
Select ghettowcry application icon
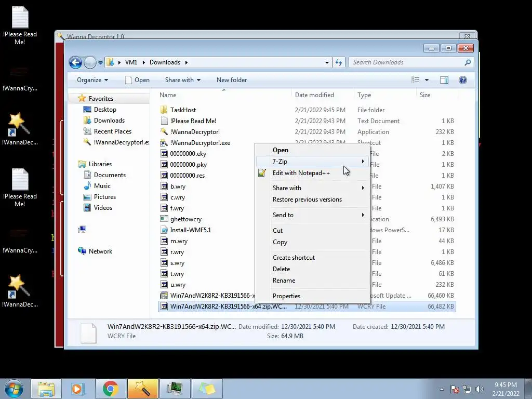pyautogui.click(x=164, y=219)
